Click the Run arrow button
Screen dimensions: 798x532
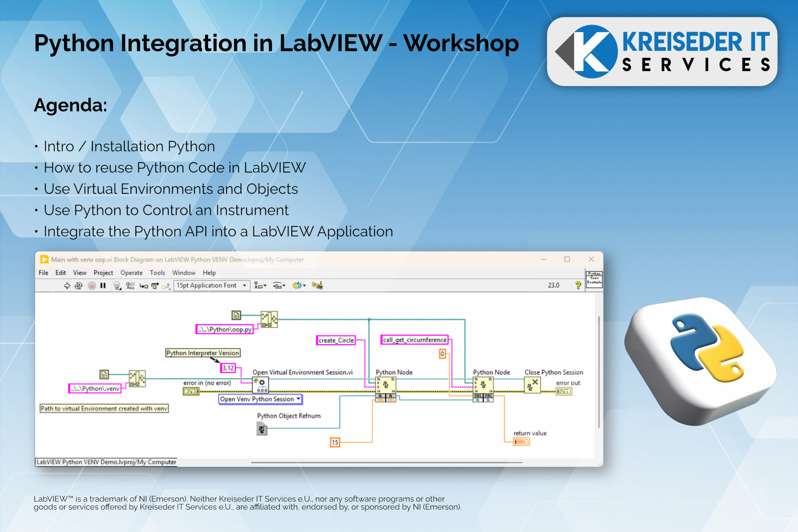point(67,286)
